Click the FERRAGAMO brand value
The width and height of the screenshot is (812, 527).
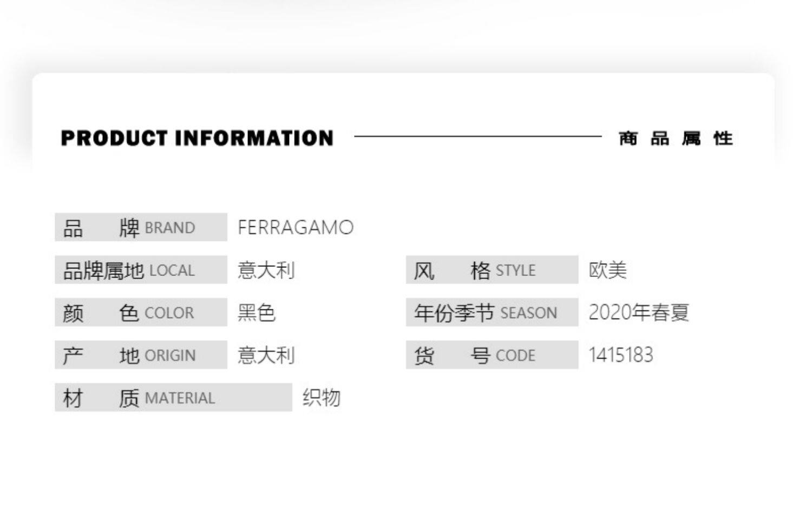[x=296, y=227]
